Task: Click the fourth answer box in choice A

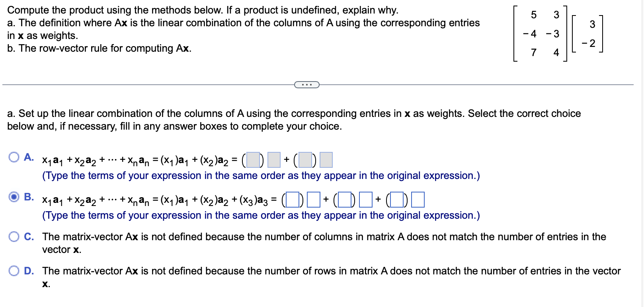Action: click(x=326, y=159)
